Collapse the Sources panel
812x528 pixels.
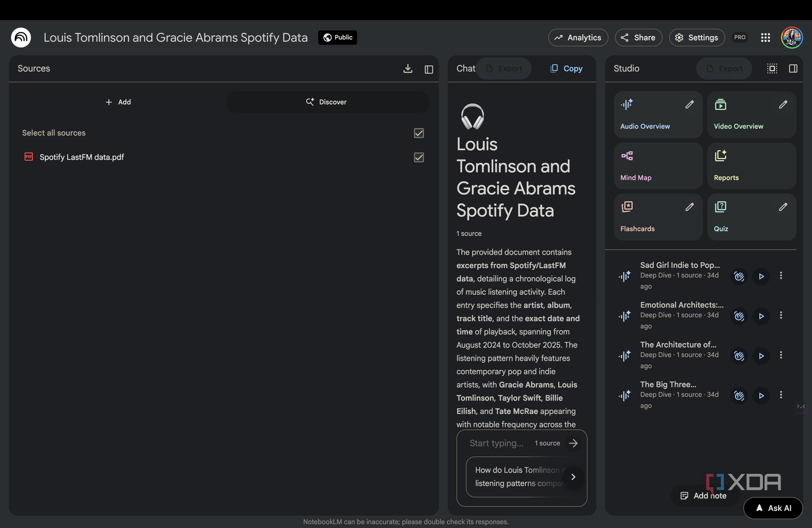(x=429, y=69)
